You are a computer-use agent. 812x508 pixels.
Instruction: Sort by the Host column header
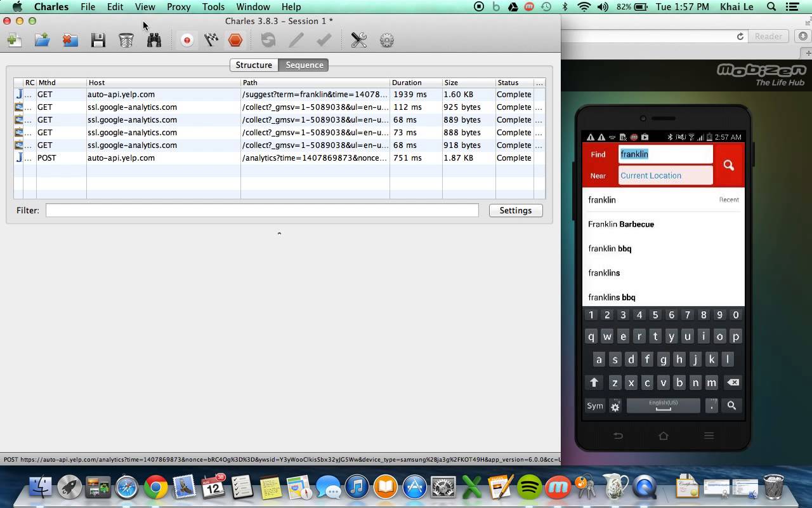(x=164, y=83)
